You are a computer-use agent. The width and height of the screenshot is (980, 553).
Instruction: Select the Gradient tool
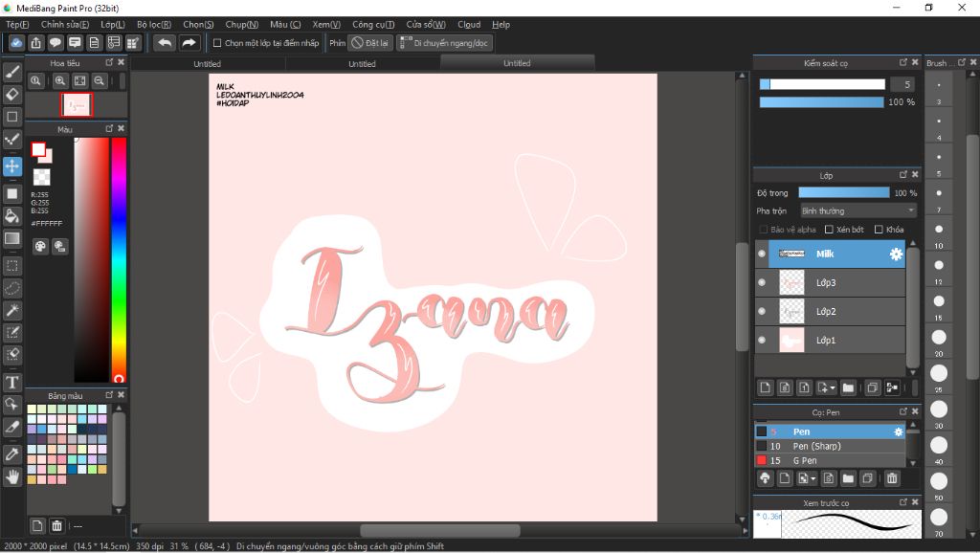click(x=11, y=238)
